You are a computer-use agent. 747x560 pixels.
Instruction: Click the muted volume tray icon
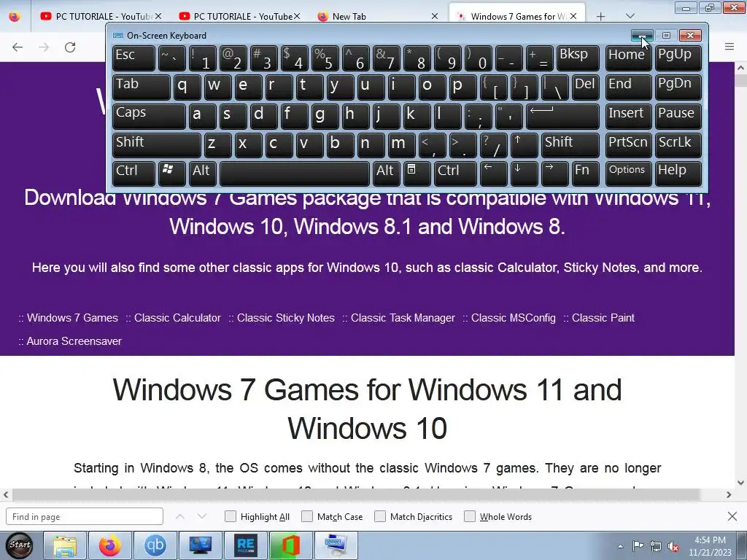(x=673, y=547)
